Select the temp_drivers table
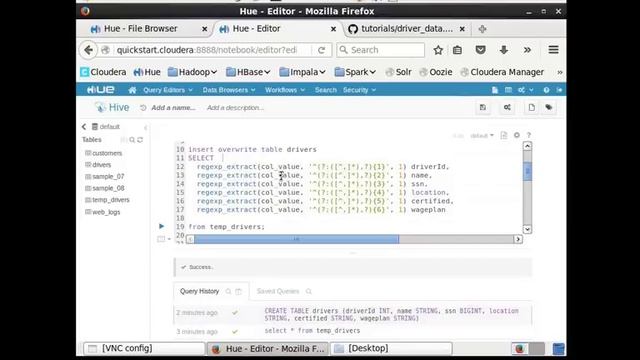 click(111, 200)
